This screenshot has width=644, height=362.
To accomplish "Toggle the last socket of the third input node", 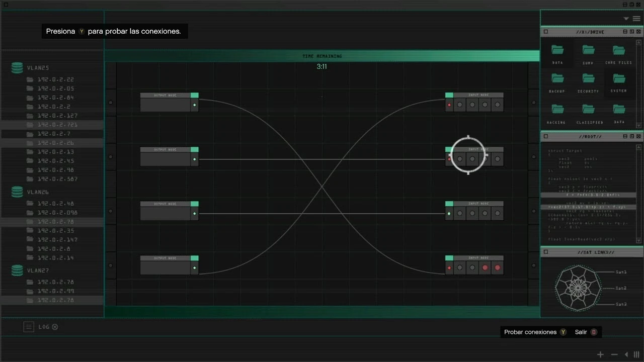I will [x=497, y=213].
